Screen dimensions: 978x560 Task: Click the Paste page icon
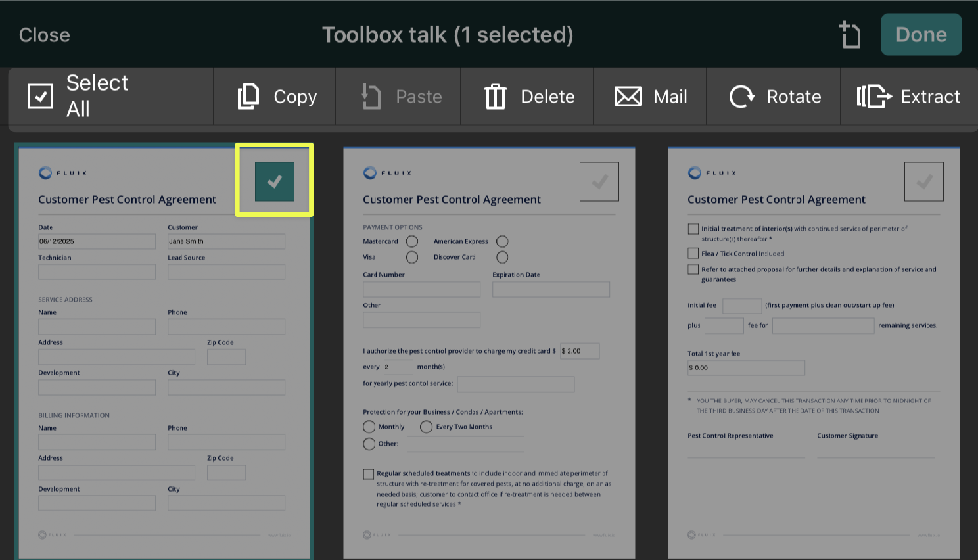pos(371,97)
